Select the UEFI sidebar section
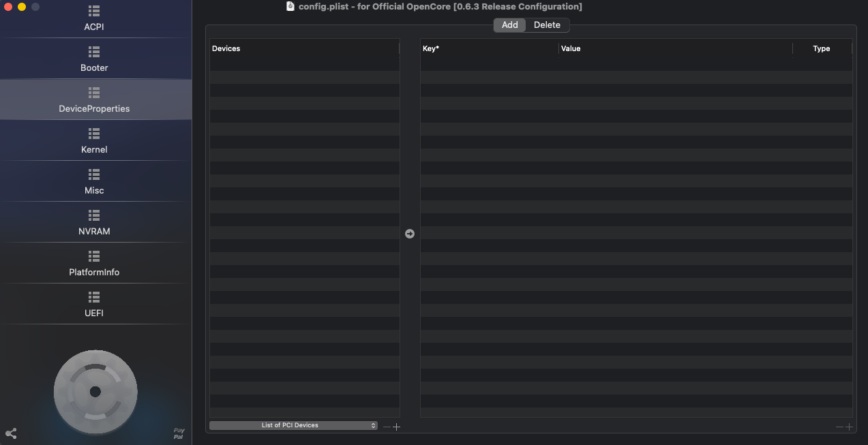This screenshot has height=445, width=868. (x=94, y=305)
